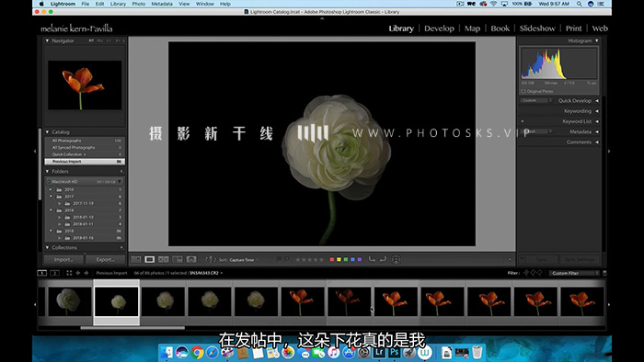This screenshot has height=362, width=644.
Task: Open the Metadata menu in menu bar
Action: tap(162, 4)
